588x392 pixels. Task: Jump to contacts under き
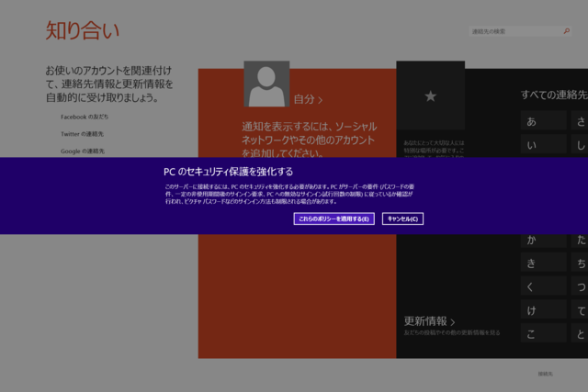click(543, 263)
